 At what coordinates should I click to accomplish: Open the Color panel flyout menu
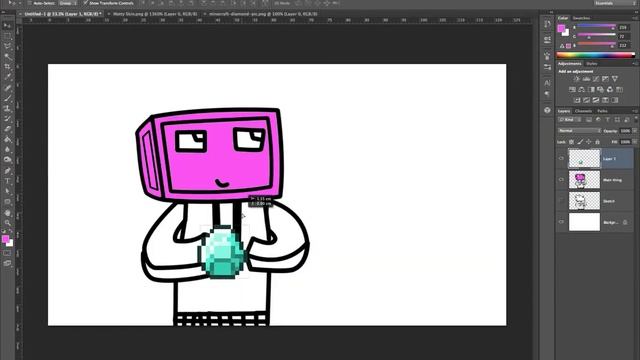tap(635, 18)
